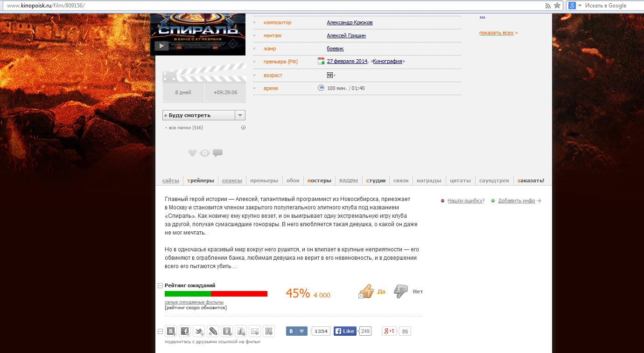Open the кадры tab

[349, 180]
